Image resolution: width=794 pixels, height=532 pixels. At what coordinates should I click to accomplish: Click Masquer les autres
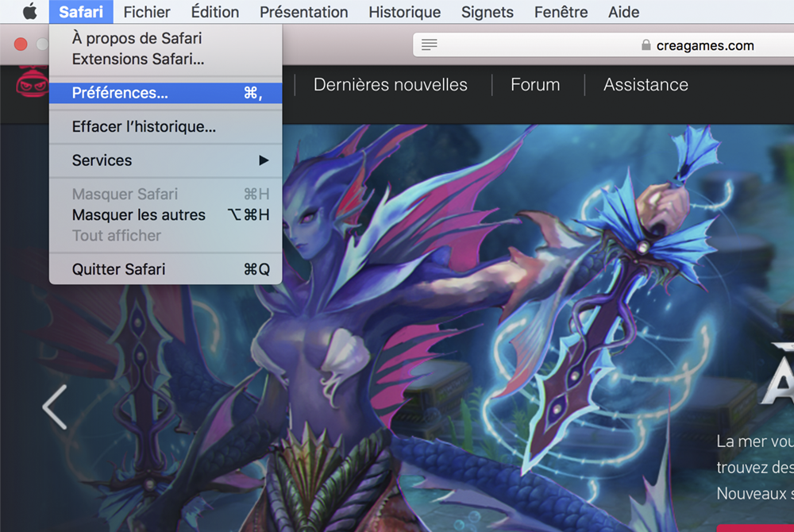[138, 215]
